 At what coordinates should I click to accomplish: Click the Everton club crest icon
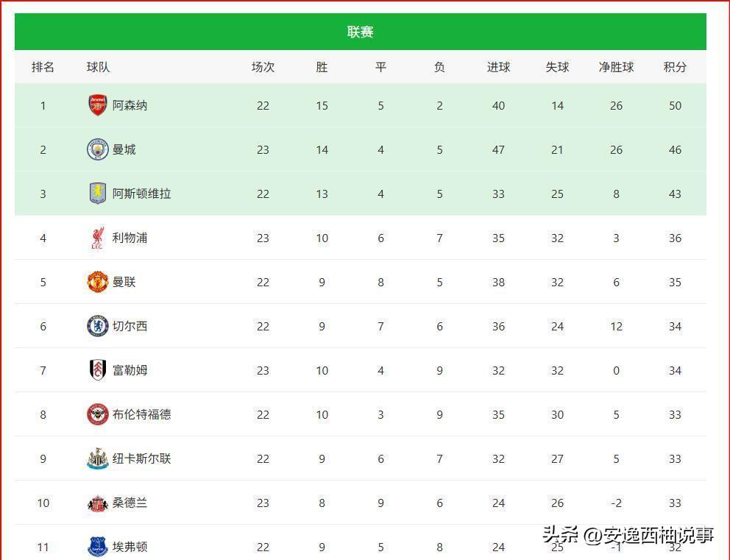98,547
